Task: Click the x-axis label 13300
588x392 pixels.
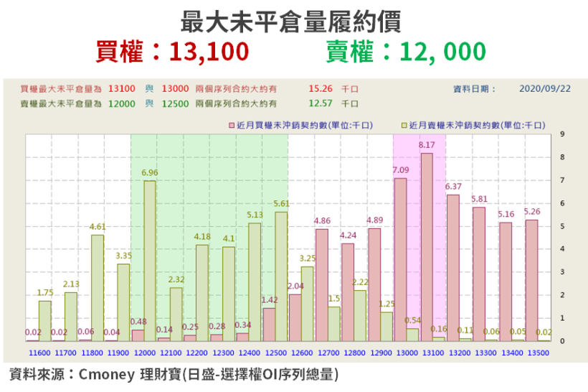Action: (x=485, y=353)
